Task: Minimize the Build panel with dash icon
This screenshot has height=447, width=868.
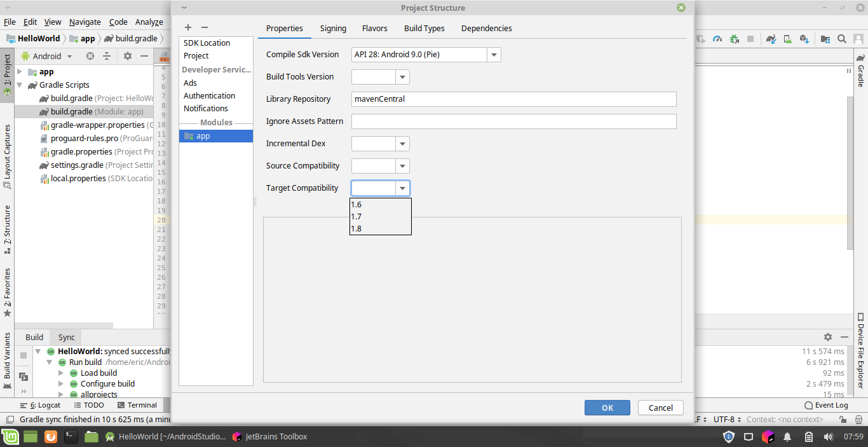Action: (x=844, y=337)
